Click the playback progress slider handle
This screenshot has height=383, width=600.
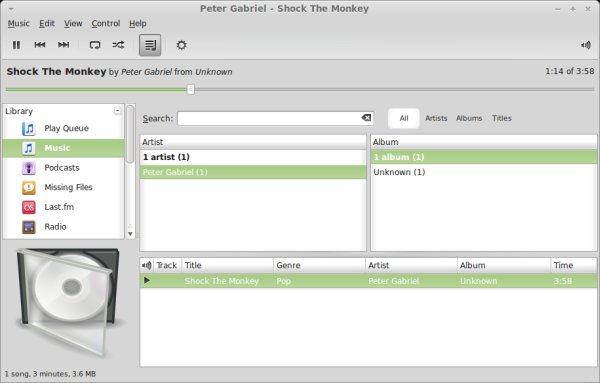pos(191,90)
